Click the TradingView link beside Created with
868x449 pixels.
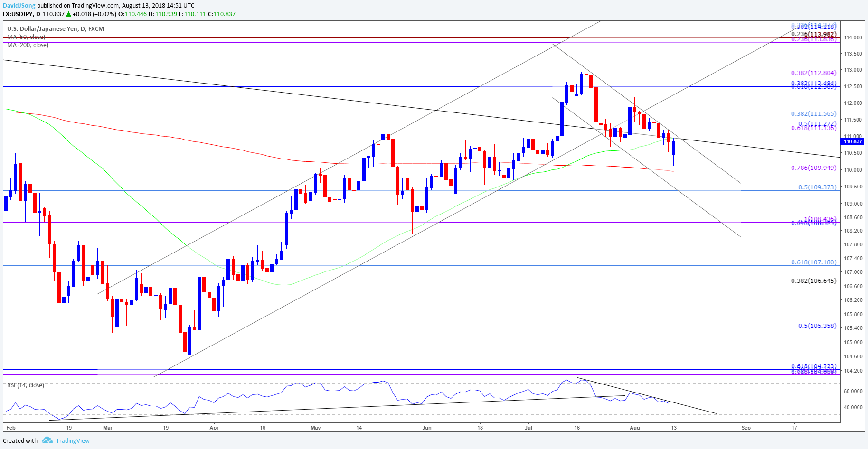click(73, 440)
